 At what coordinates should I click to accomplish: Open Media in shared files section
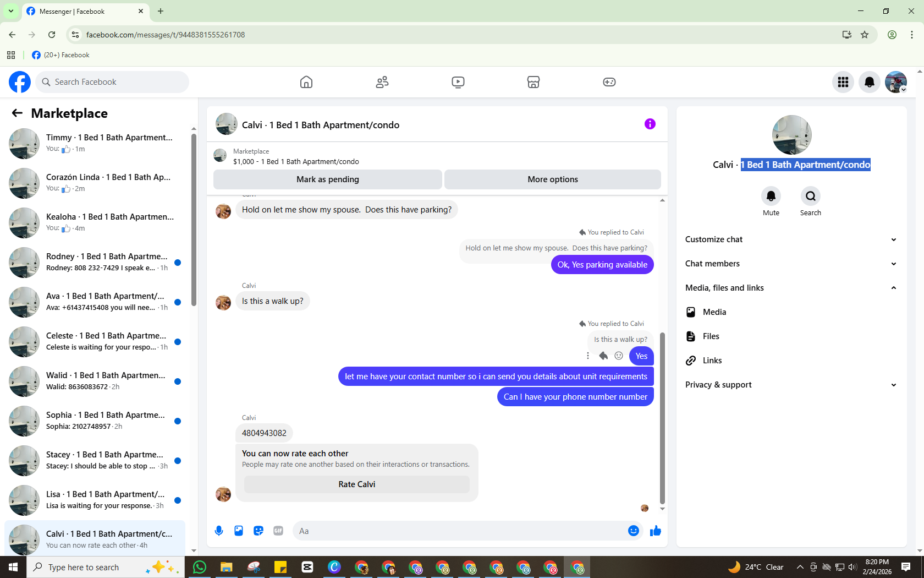[x=792, y=312]
